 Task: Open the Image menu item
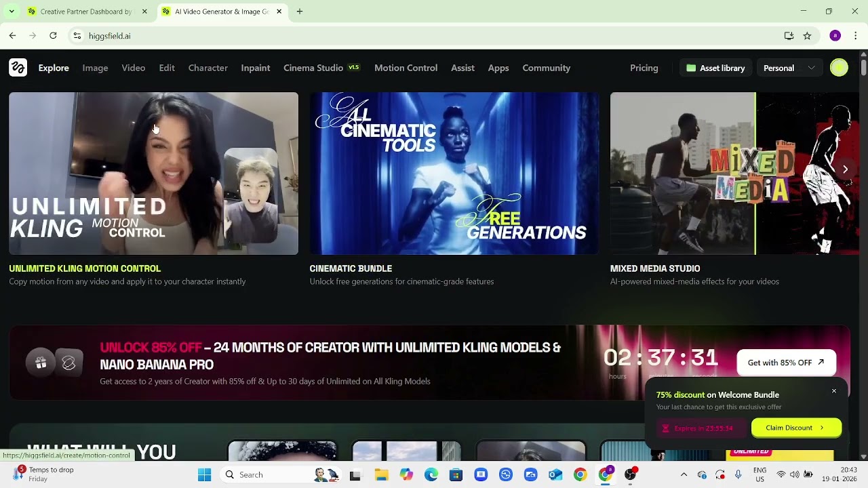95,68
